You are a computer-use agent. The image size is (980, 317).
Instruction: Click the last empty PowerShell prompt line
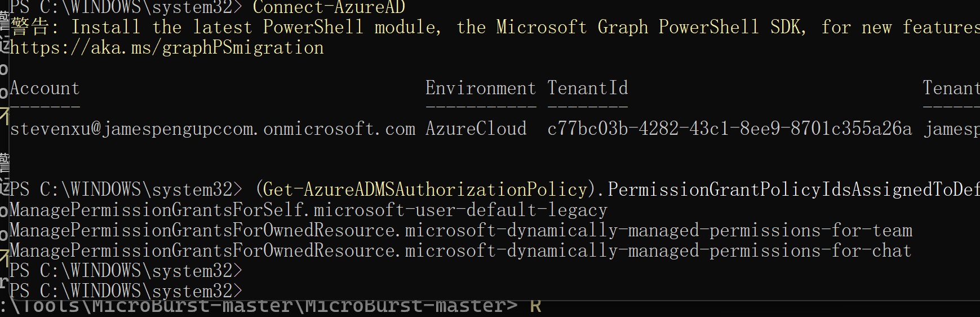coord(126,291)
